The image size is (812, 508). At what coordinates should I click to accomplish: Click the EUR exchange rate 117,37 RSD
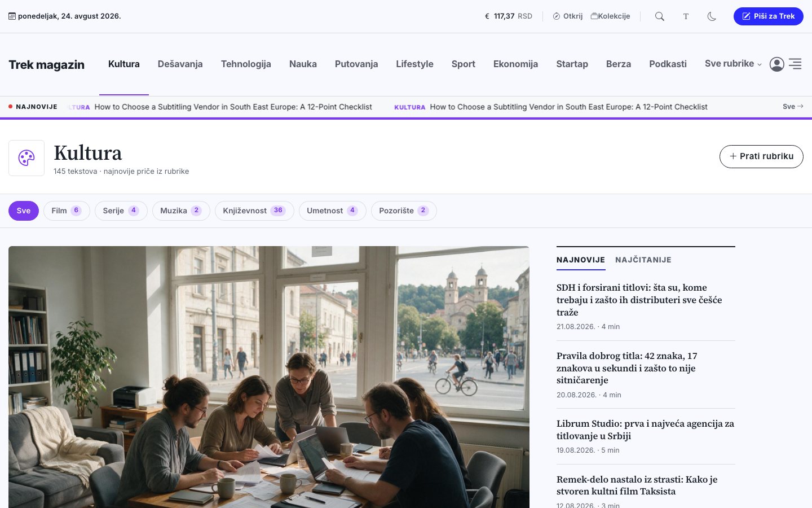[509, 16]
